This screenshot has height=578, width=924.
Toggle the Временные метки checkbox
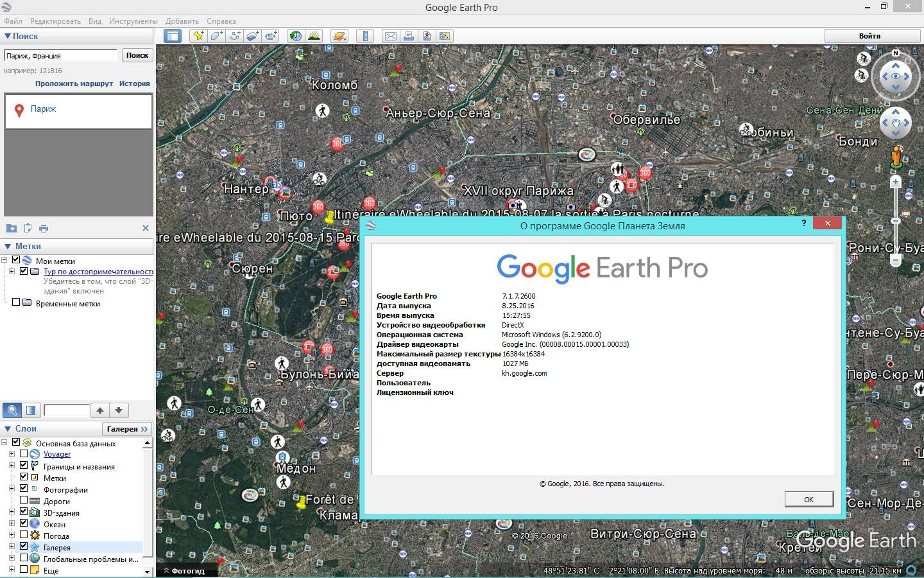16,302
